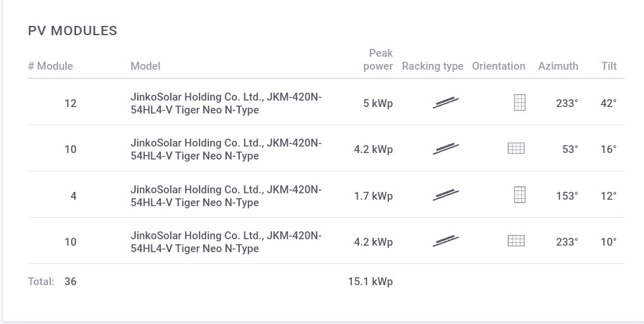
Task: Click the 'Tilt' column header
Action: click(609, 66)
